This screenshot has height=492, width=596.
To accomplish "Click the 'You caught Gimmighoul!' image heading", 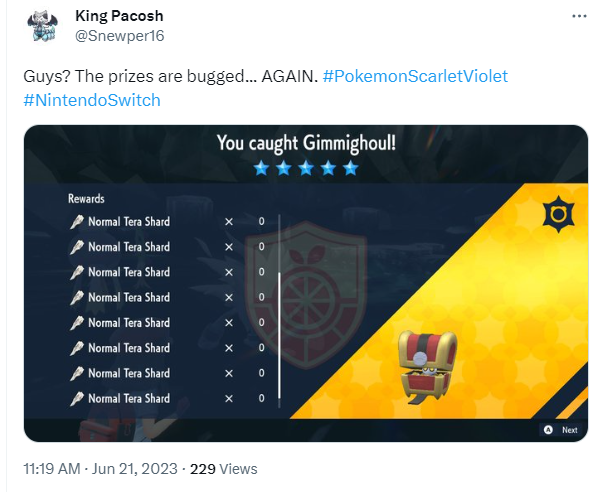I will pos(306,143).
